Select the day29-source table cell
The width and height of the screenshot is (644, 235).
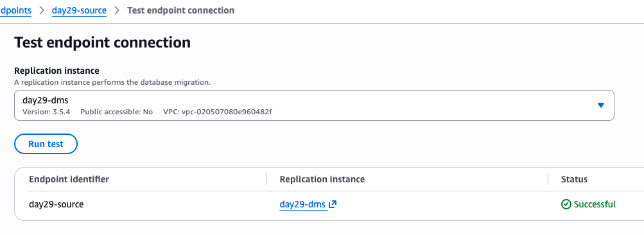click(57, 204)
